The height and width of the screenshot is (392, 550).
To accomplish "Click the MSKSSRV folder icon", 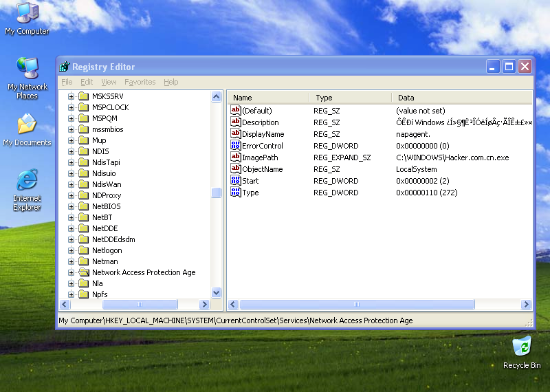I will point(83,96).
